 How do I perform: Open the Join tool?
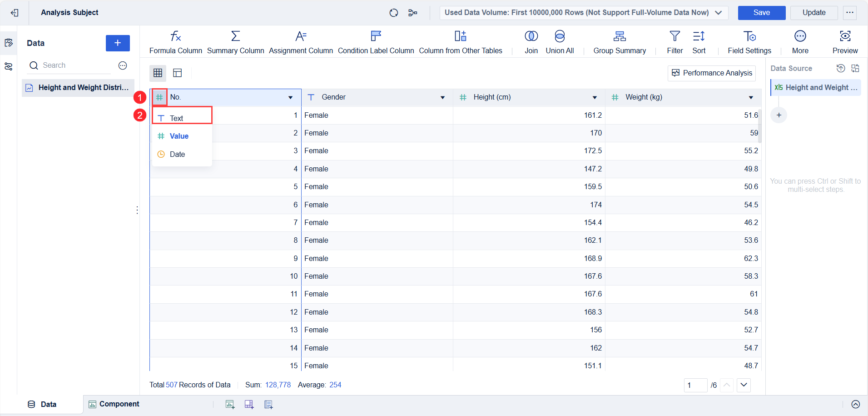click(531, 42)
